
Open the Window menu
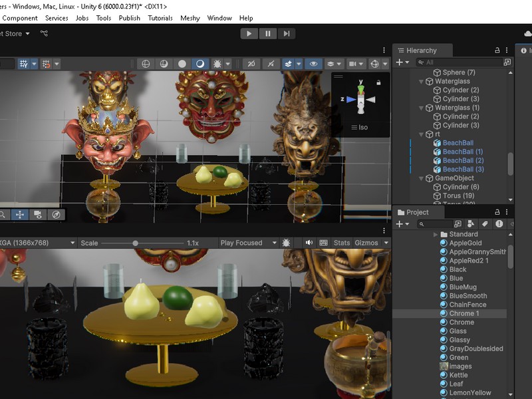pos(219,18)
